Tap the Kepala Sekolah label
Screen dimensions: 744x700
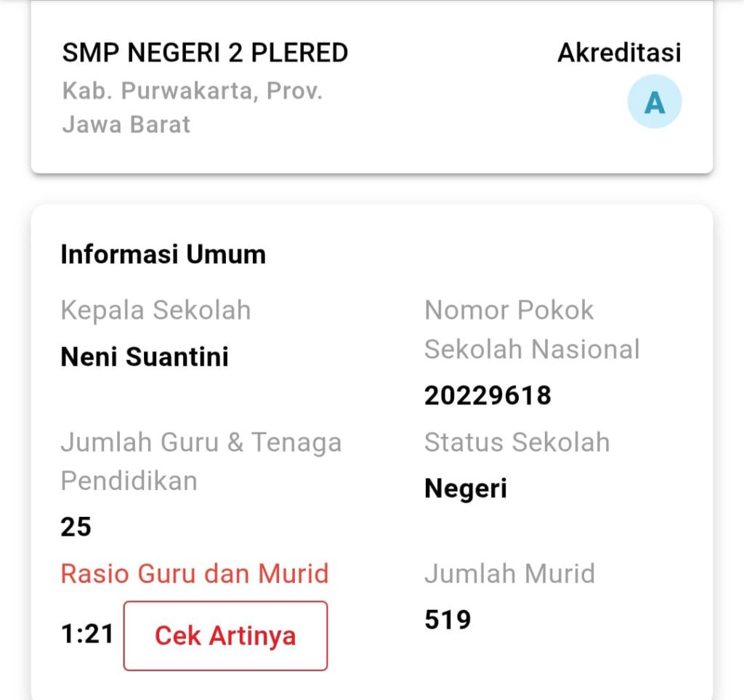click(155, 310)
